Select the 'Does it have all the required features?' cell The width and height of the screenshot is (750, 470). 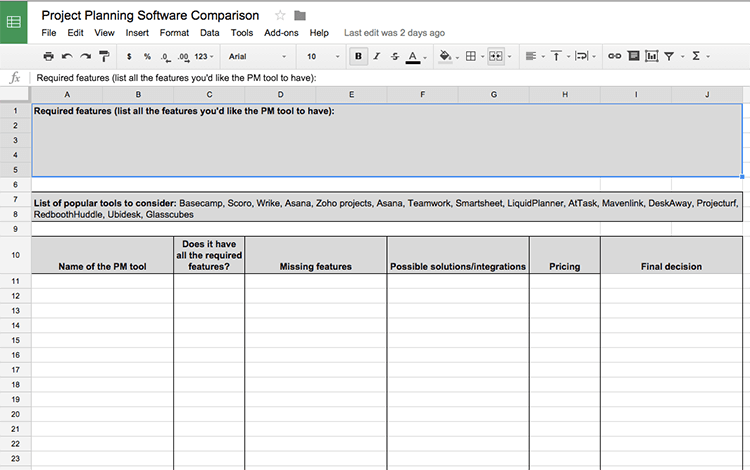[209, 255]
